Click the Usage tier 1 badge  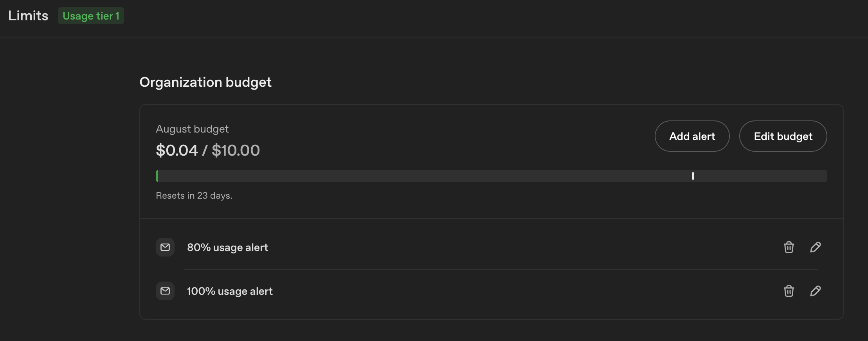click(91, 16)
